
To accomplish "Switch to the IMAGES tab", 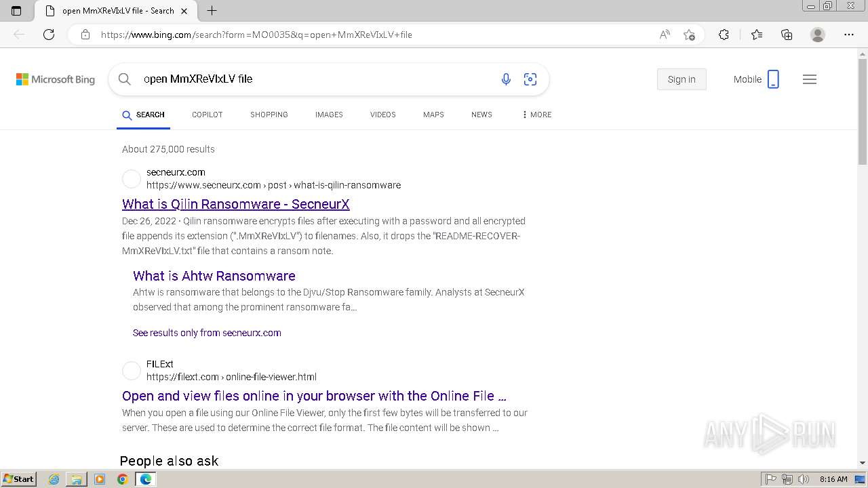I will 329,115.
